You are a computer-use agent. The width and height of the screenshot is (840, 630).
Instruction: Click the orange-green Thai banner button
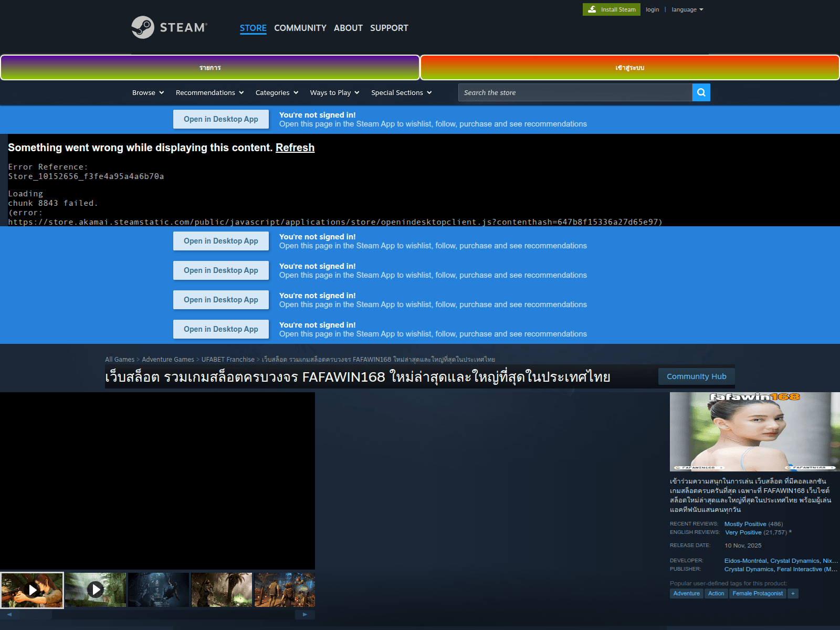point(630,68)
